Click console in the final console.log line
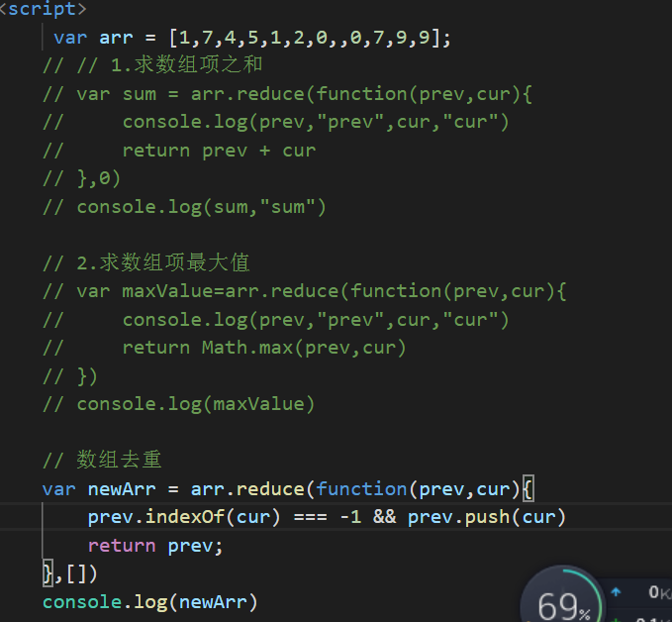The image size is (672, 622). click(82, 602)
